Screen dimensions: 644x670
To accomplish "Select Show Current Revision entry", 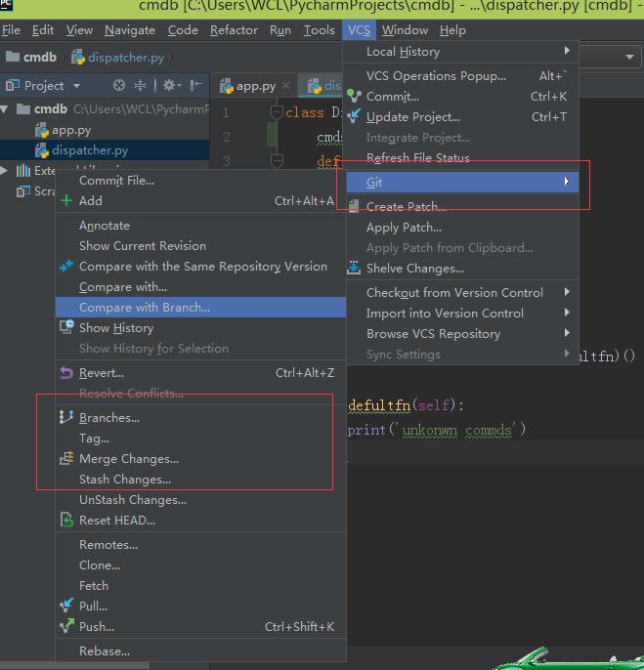I will point(200,246).
